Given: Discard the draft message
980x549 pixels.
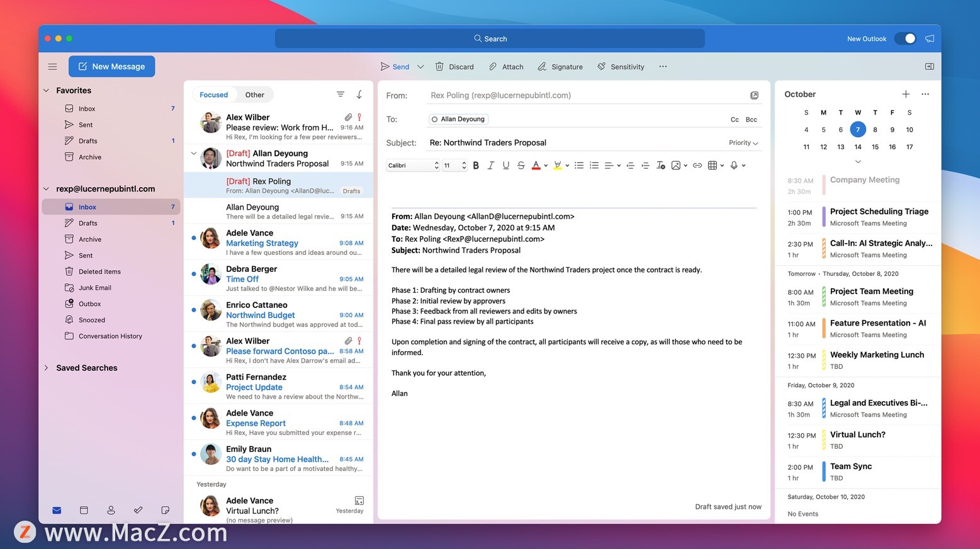Looking at the screenshot, I should click(x=454, y=67).
